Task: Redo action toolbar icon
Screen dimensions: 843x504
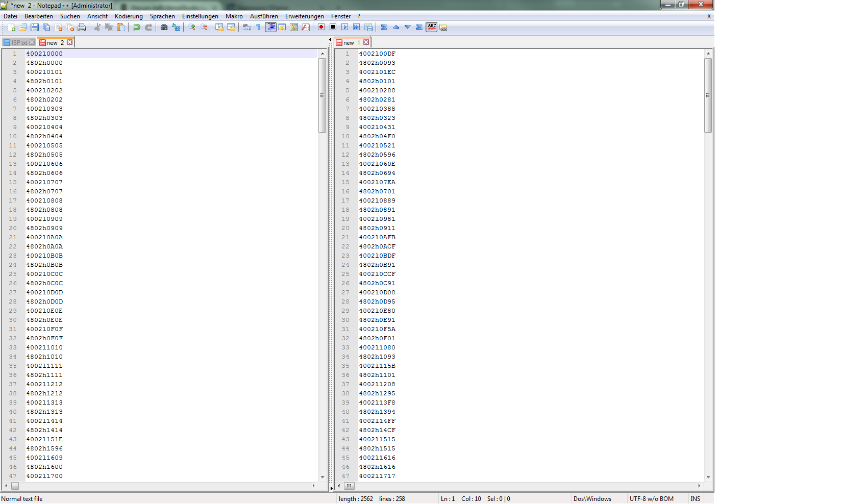Action: click(148, 27)
